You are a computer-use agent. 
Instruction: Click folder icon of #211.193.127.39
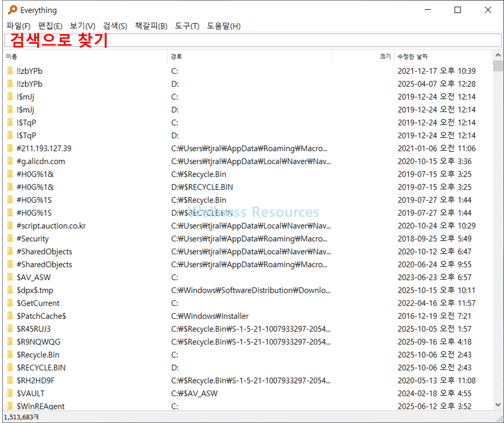[10, 148]
